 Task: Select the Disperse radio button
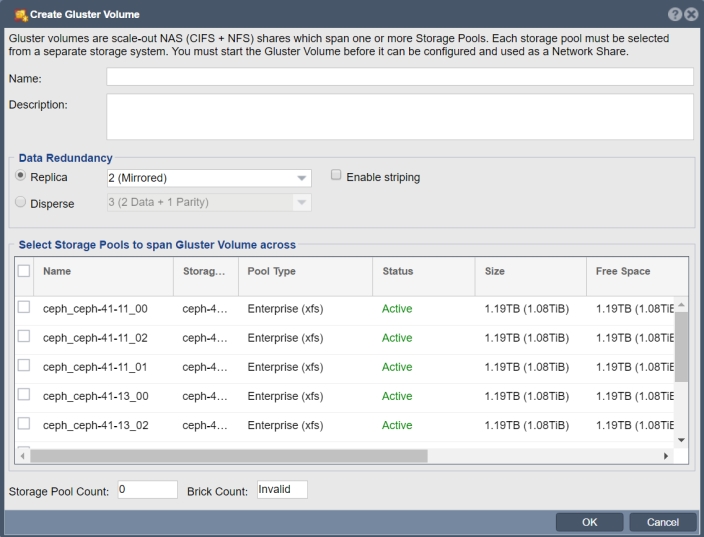pyautogui.click(x=20, y=202)
